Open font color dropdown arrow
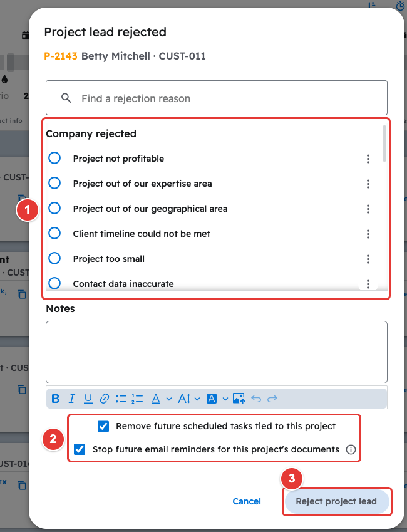 [x=169, y=399]
